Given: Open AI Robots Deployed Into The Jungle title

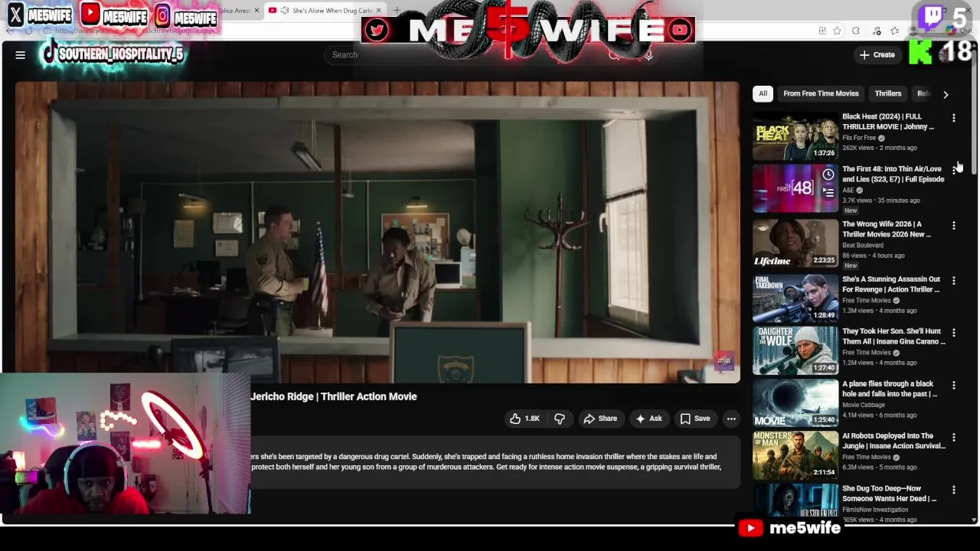Looking at the screenshot, I should click(893, 441).
